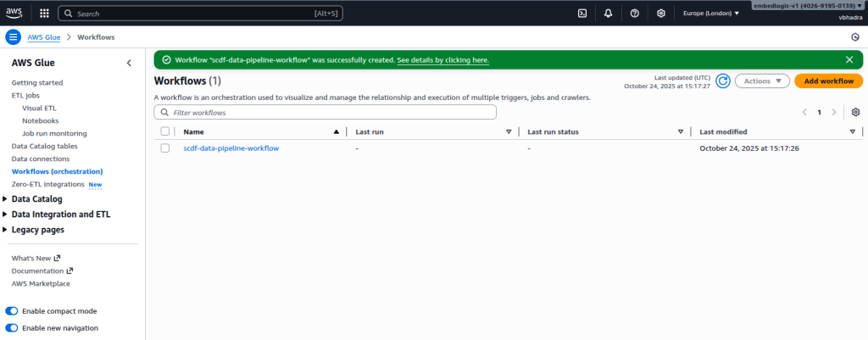Open the notifications bell

click(608, 14)
